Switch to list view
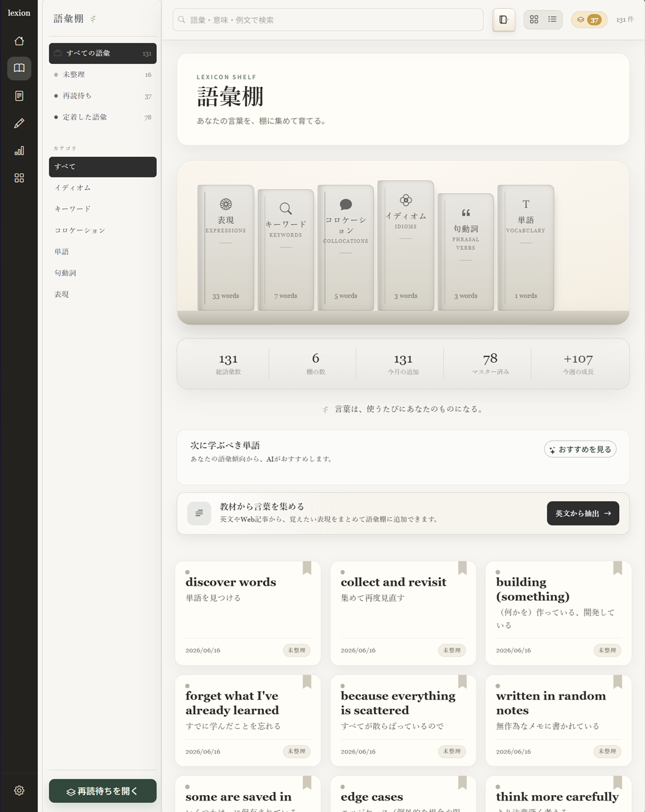The width and height of the screenshot is (645, 812). point(552,20)
